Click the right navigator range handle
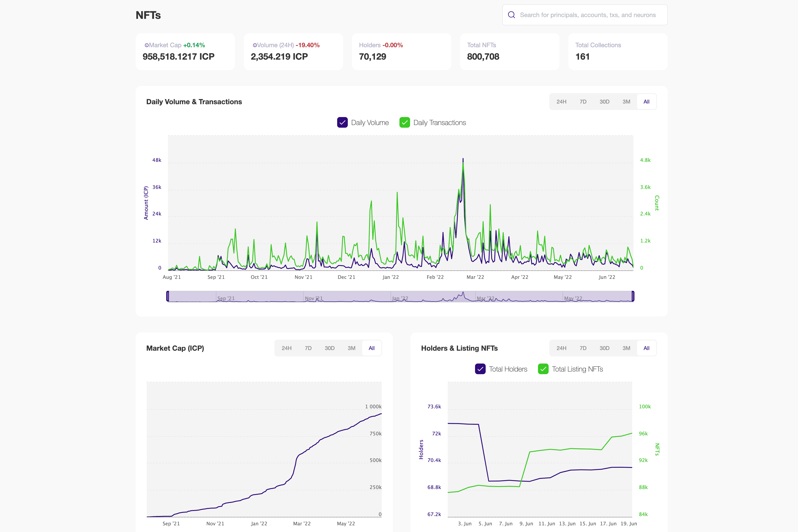798x532 pixels. coord(633,296)
